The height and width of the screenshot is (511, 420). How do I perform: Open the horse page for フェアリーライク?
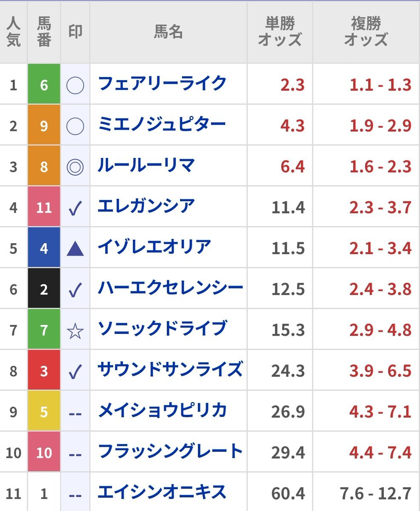tap(162, 83)
